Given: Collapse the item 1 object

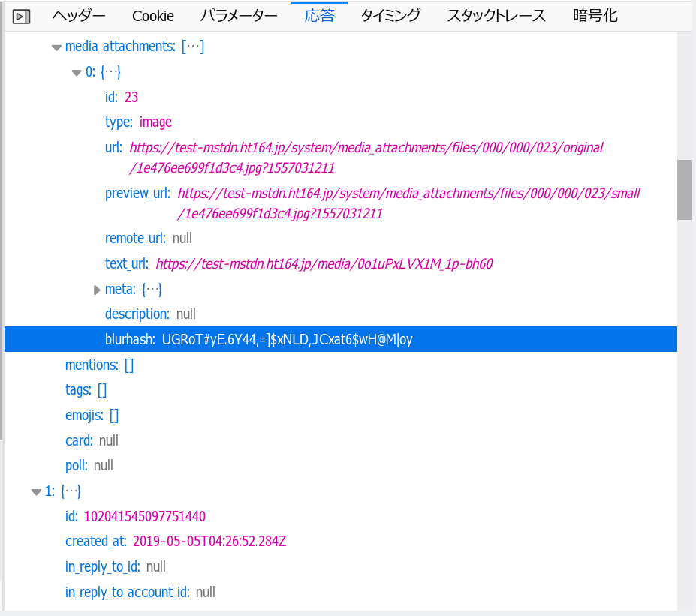Looking at the screenshot, I should coord(36,491).
